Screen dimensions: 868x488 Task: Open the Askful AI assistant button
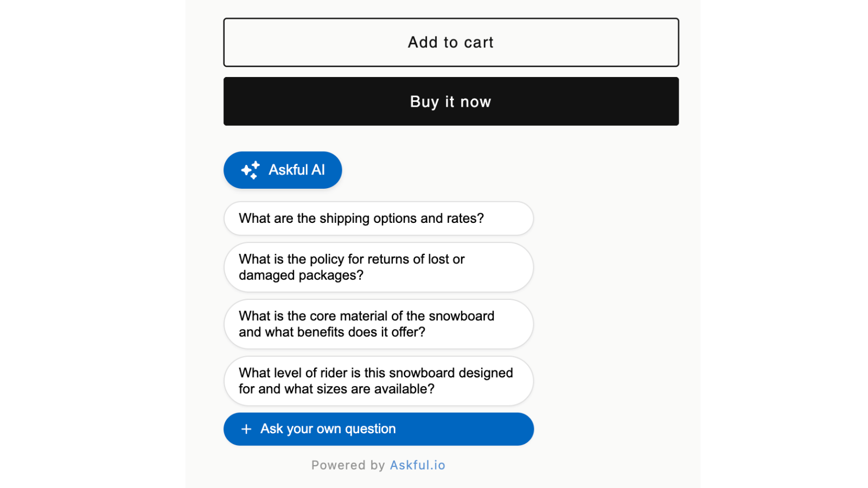(x=283, y=170)
